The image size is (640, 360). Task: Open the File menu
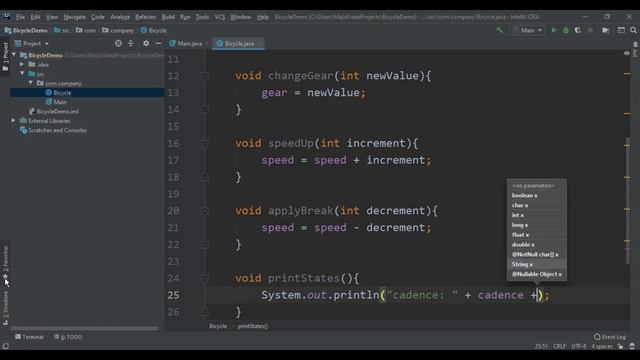[x=20, y=17]
